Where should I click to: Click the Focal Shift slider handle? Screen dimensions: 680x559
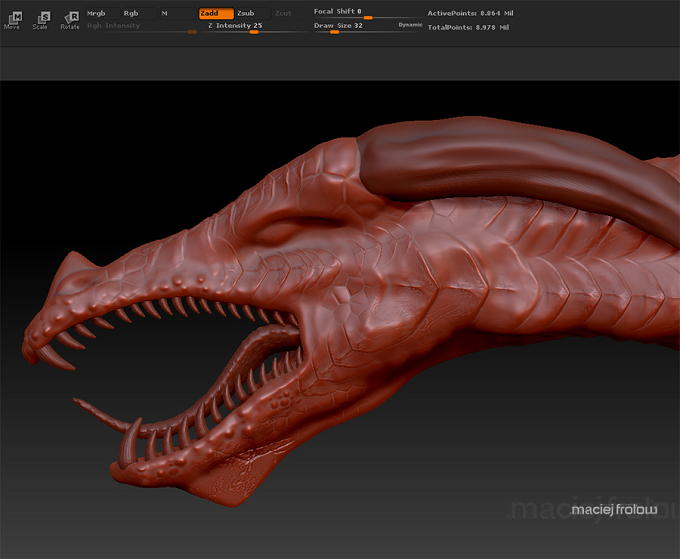coord(368,18)
